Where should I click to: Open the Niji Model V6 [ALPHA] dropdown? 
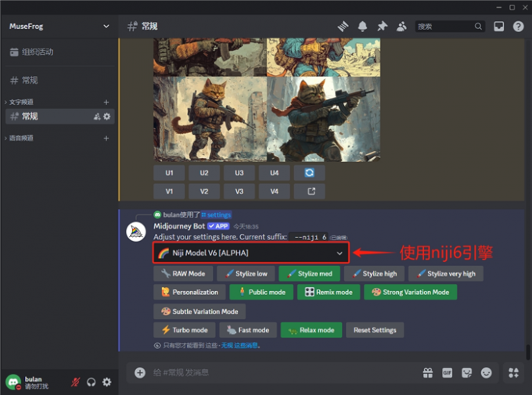(x=251, y=253)
